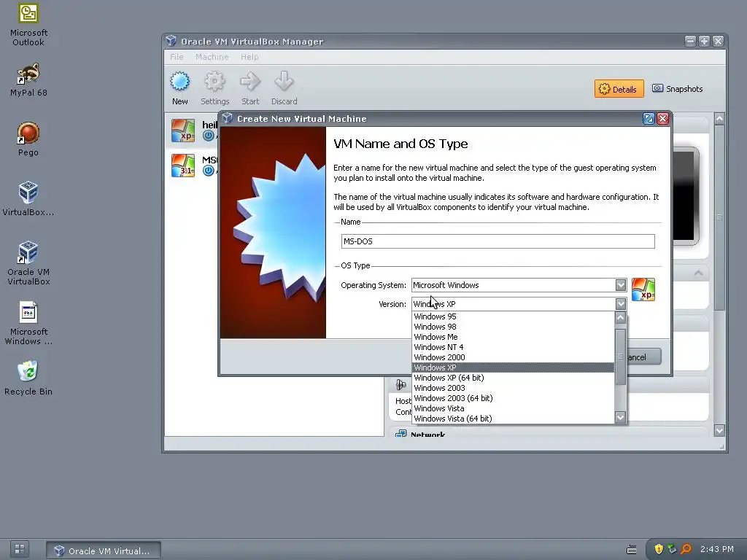Switch to the Details view button
The height and width of the screenshot is (560, 747).
[x=619, y=89]
